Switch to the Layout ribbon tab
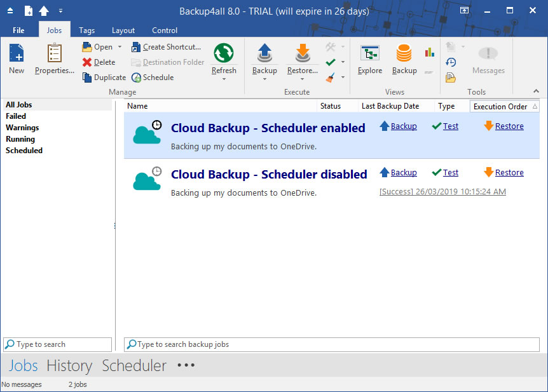 coord(123,30)
